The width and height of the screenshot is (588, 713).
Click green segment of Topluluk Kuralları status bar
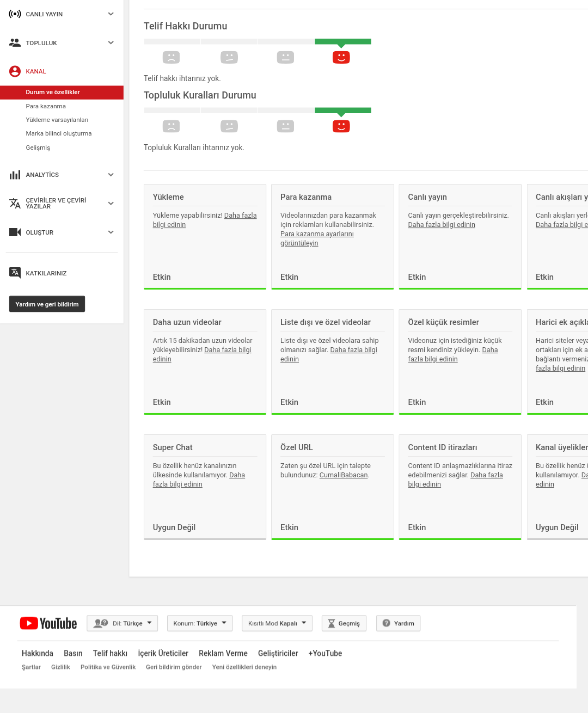coord(343,110)
